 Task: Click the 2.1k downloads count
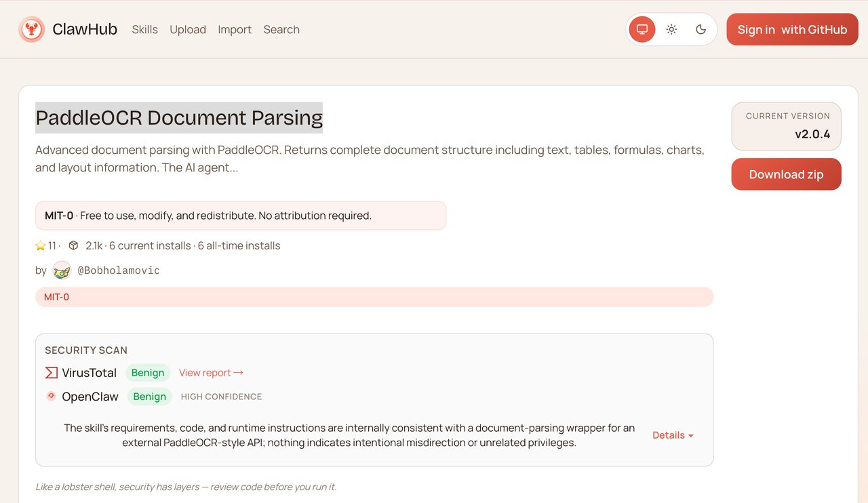pyautogui.click(x=94, y=245)
